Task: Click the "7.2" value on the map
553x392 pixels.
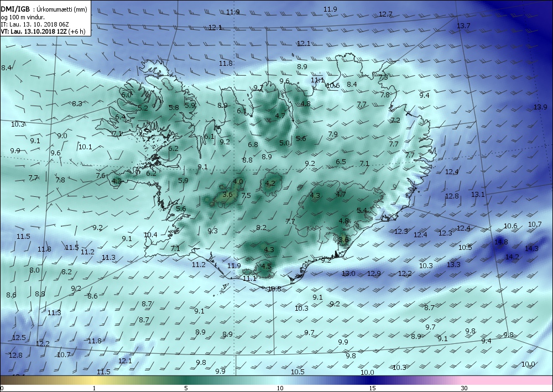Action: (395, 120)
